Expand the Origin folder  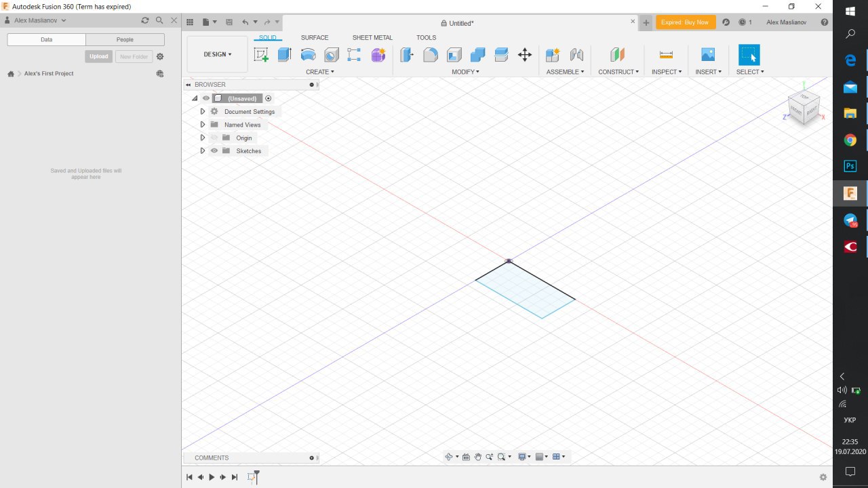[202, 138]
